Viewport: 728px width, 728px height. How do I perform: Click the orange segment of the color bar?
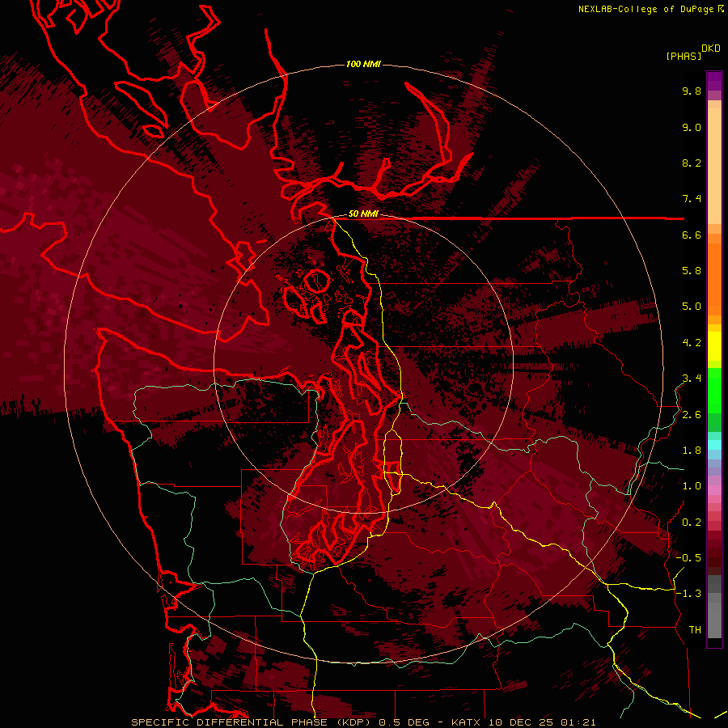coord(714,278)
